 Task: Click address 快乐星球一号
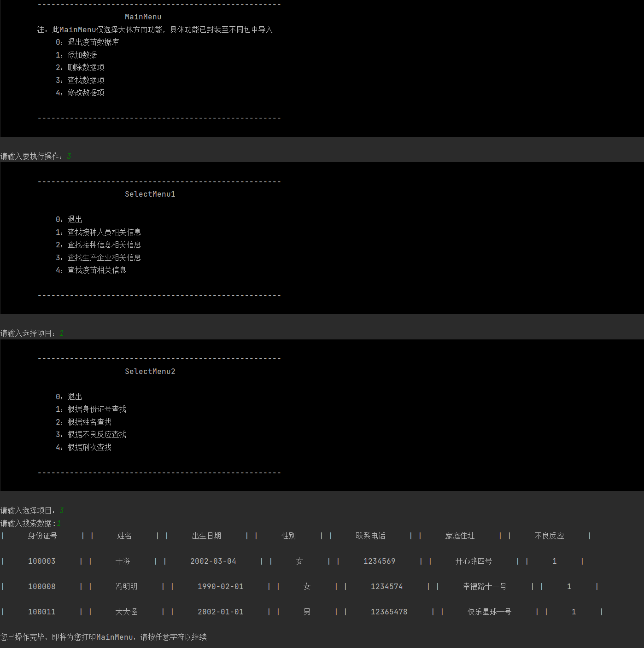489,612
